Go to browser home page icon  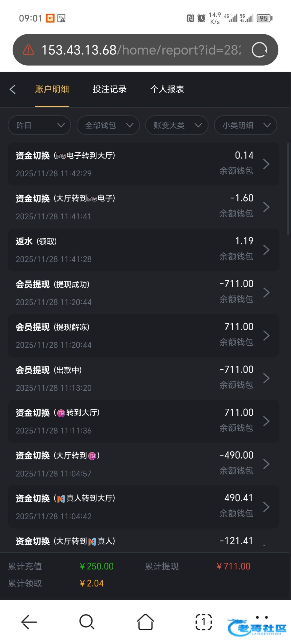145,622
